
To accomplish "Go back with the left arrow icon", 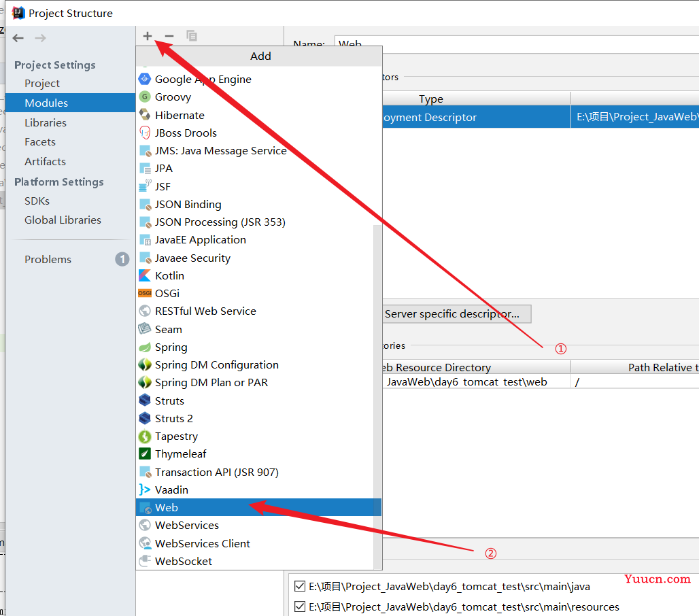I will (x=18, y=38).
